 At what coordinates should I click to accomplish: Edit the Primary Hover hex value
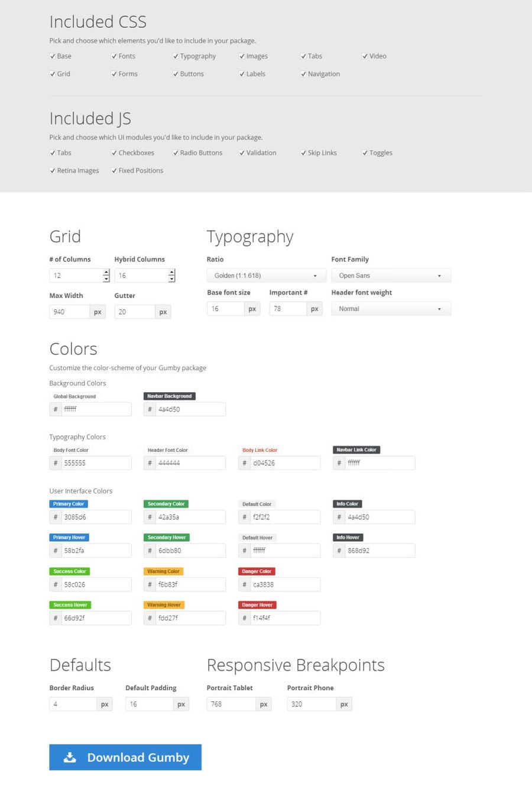(x=96, y=551)
